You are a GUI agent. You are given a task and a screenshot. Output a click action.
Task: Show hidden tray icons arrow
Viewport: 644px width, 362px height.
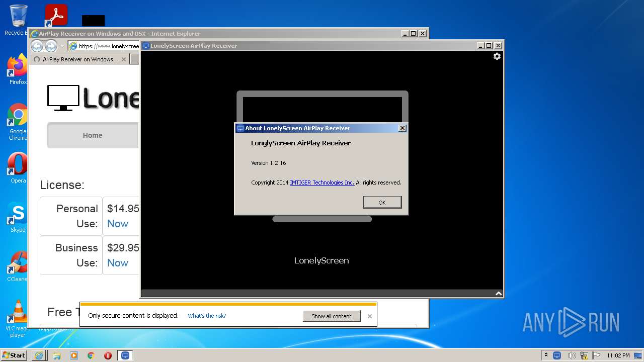click(x=546, y=355)
